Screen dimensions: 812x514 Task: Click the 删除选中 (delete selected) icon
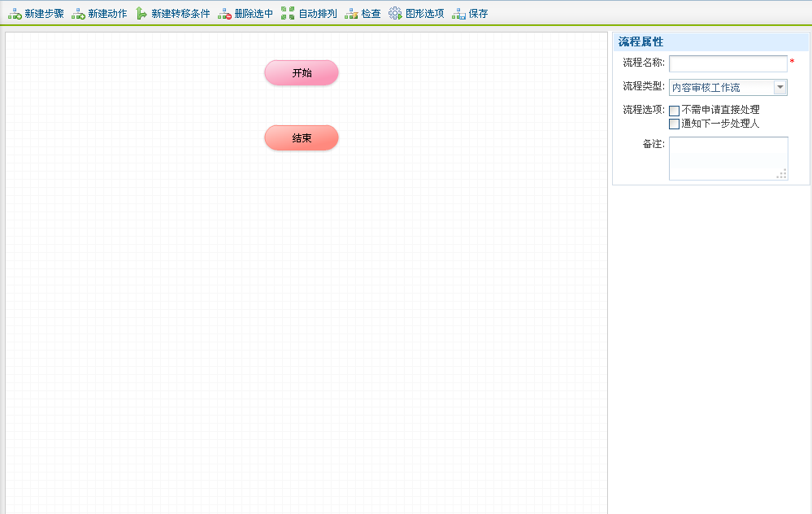pyautogui.click(x=224, y=14)
